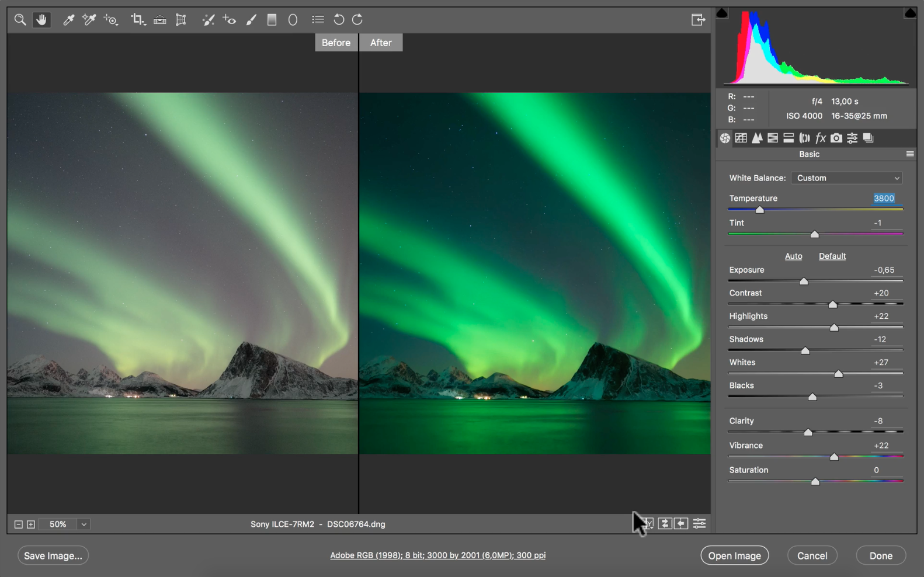
Task: Select the White Balance eyedropper tool
Action: 68,20
